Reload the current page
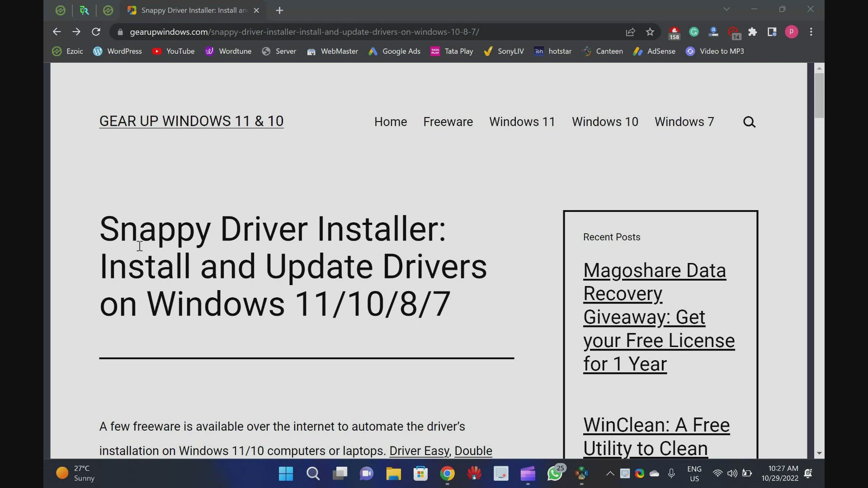The image size is (868, 488). click(x=96, y=32)
